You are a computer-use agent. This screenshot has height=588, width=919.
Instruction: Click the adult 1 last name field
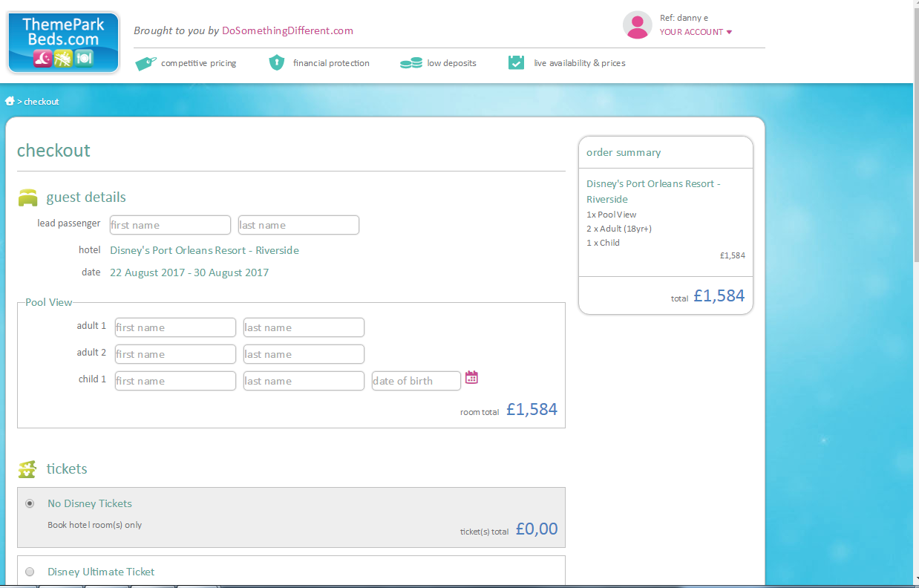304,327
